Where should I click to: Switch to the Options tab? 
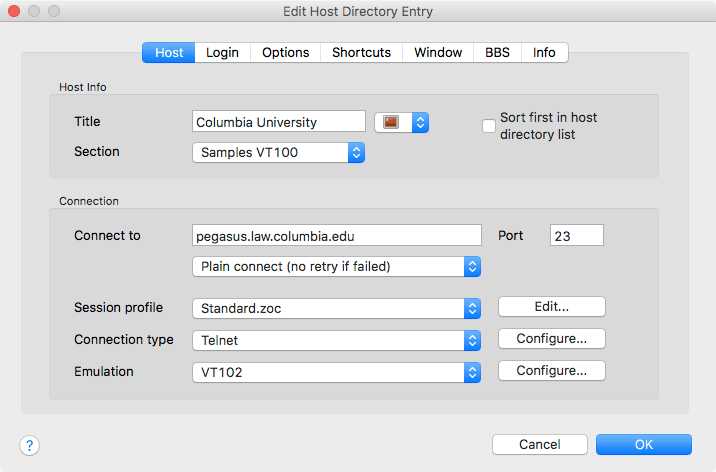tap(285, 52)
